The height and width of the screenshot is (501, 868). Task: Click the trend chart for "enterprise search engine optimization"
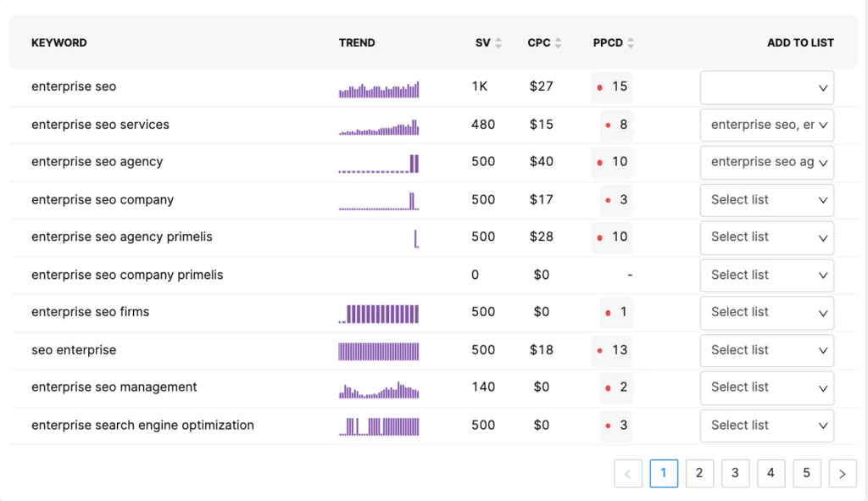tap(378, 425)
